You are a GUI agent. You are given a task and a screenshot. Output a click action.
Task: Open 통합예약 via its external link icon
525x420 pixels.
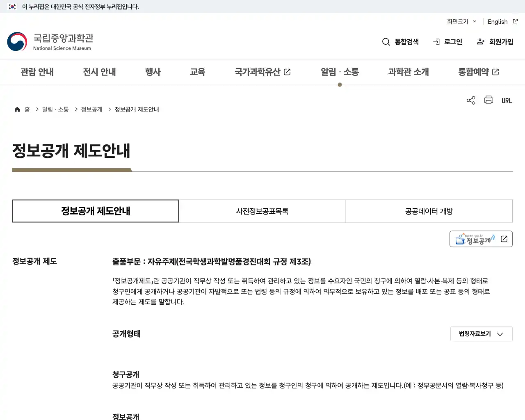(495, 71)
